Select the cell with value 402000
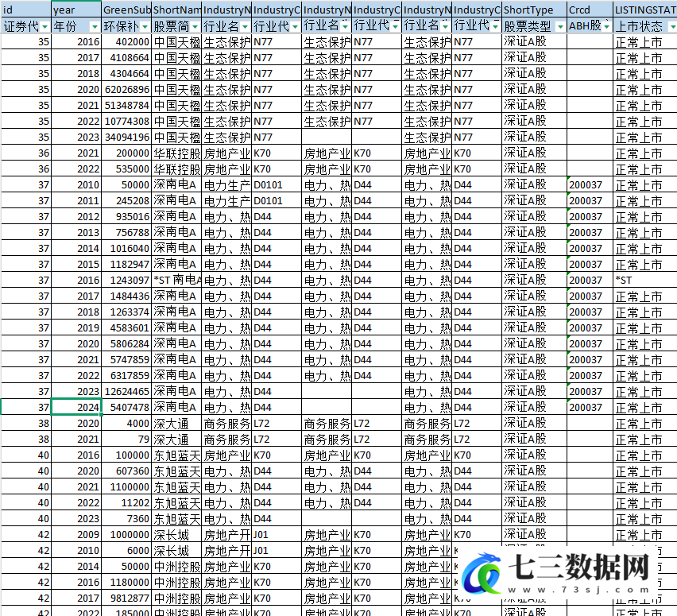 point(126,42)
